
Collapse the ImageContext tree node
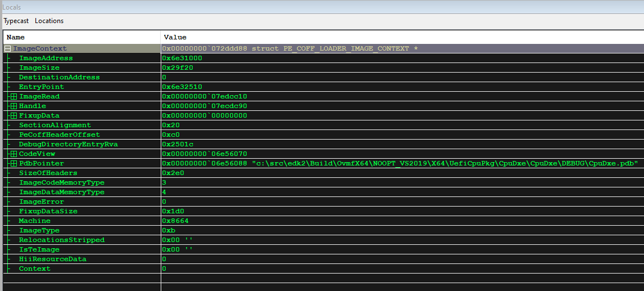8,48
